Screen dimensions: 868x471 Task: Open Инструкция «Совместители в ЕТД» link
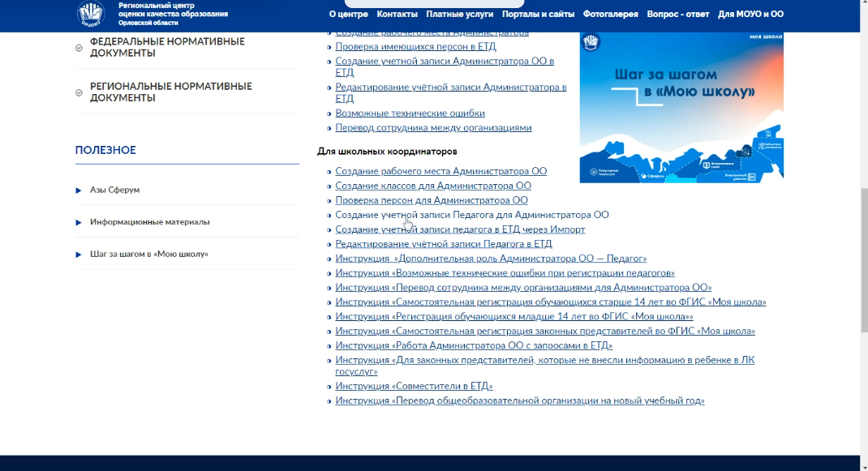click(x=414, y=386)
